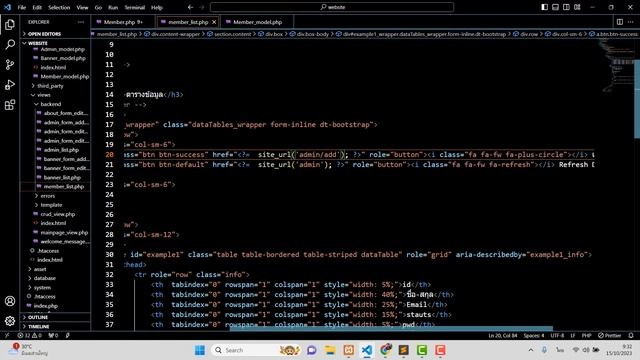The width and height of the screenshot is (640, 360).
Task: Click the errors and warnings status indicator
Action: (x=30, y=336)
